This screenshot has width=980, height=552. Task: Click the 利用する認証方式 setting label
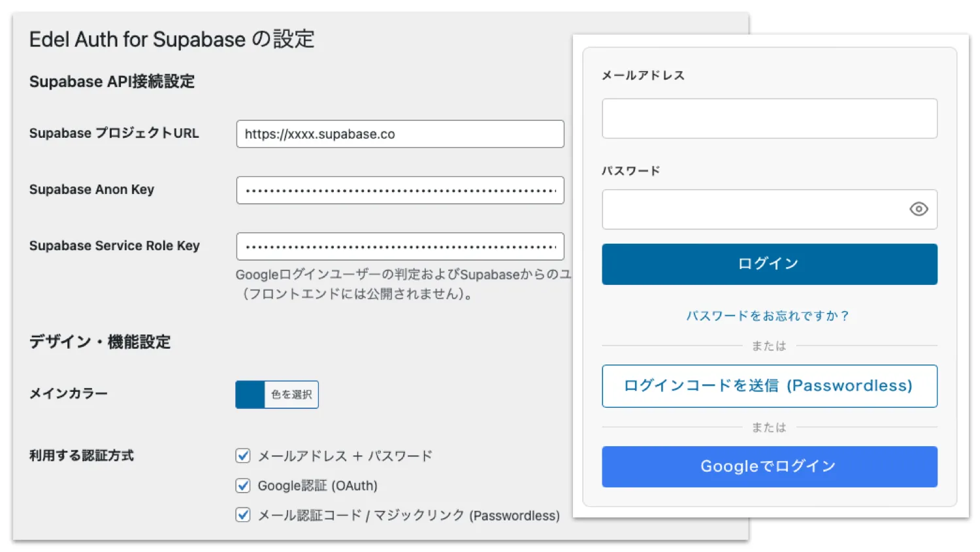pyautogui.click(x=81, y=455)
